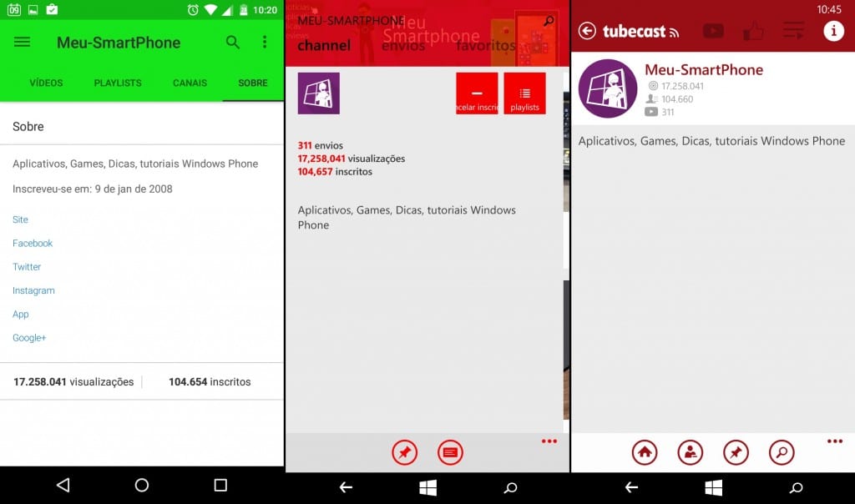The height and width of the screenshot is (504, 855).
Task: Open the Google+ link
Action: coord(29,338)
